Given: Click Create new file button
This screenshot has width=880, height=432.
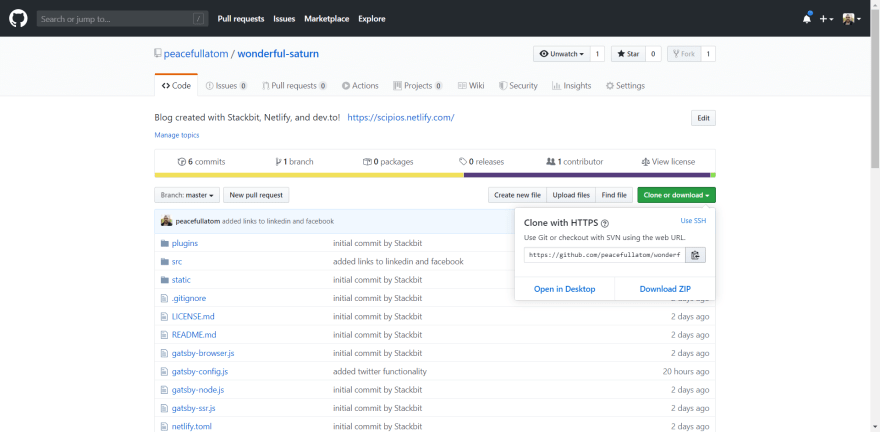Looking at the screenshot, I should click(x=517, y=195).
